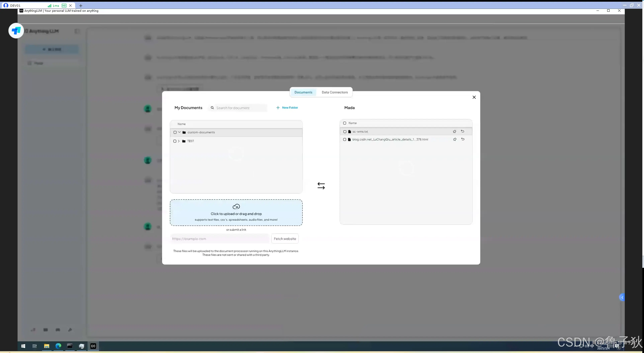Click the Fetch website button
This screenshot has width=644, height=353.
click(285, 239)
